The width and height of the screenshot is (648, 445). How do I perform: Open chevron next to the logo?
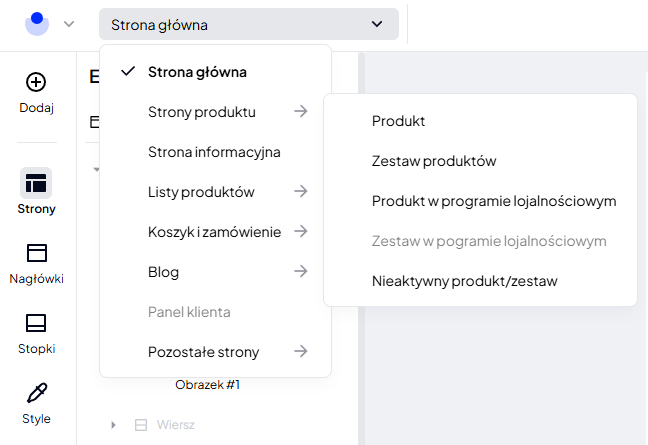point(69,24)
